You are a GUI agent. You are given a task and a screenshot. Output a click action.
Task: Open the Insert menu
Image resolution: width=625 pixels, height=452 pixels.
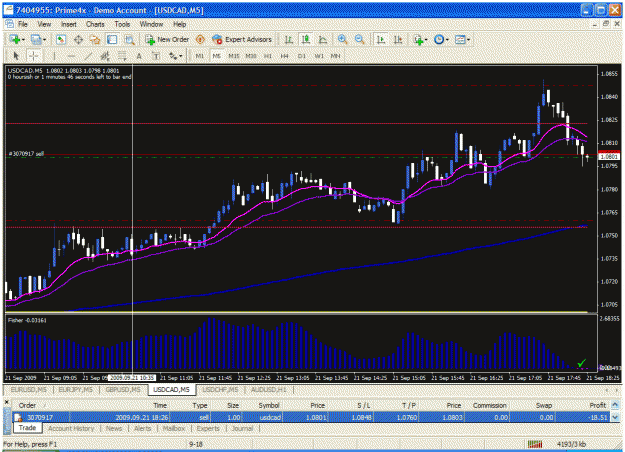[x=69, y=24]
